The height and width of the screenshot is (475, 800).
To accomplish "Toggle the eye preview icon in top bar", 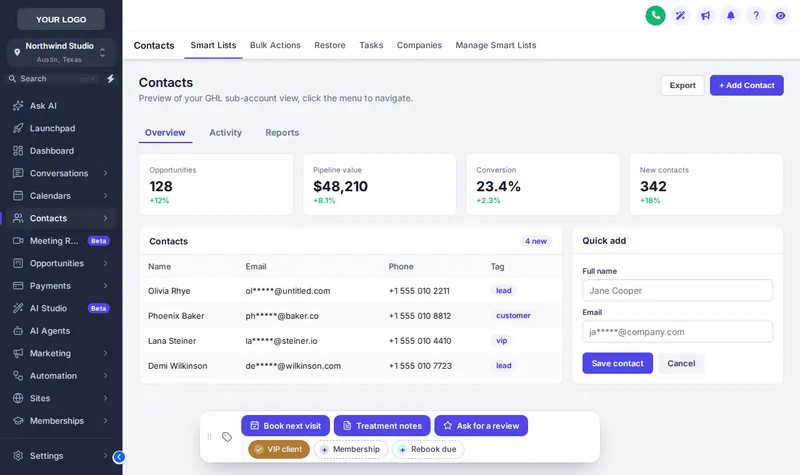I will pyautogui.click(x=780, y=15).
